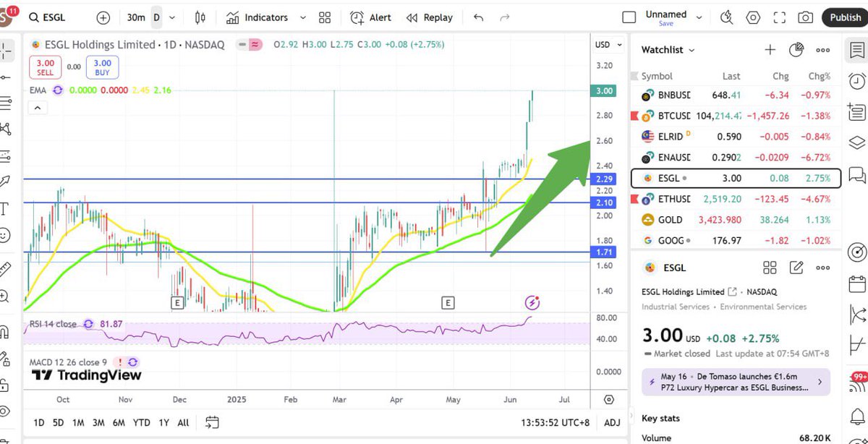The width and height of the screenshot is (868, 444).
Task: Start bar Replay mode
Action: (430, 17)
